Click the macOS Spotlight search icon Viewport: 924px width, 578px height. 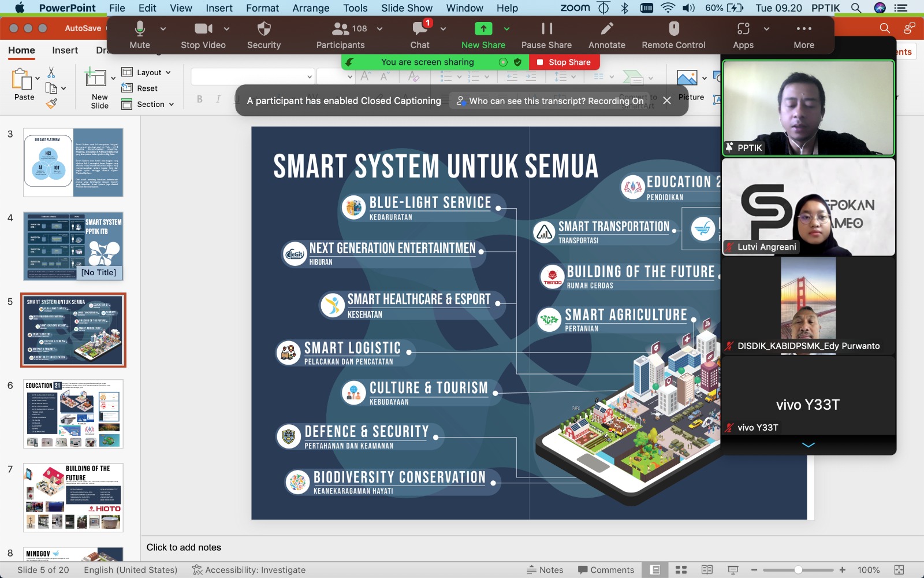click(856, 8)
